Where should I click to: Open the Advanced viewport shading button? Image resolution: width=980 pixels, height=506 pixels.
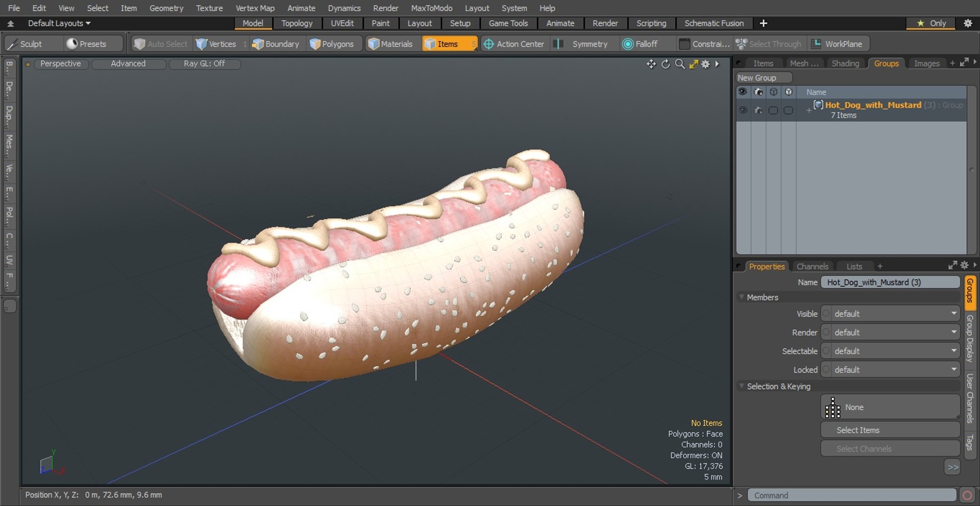point(128,64)
